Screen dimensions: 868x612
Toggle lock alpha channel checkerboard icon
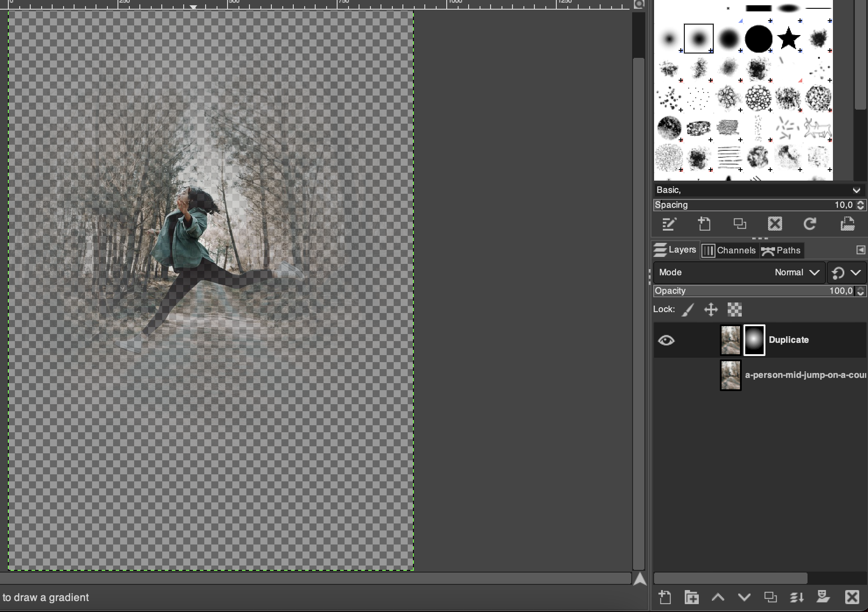[x=734, y=310]
